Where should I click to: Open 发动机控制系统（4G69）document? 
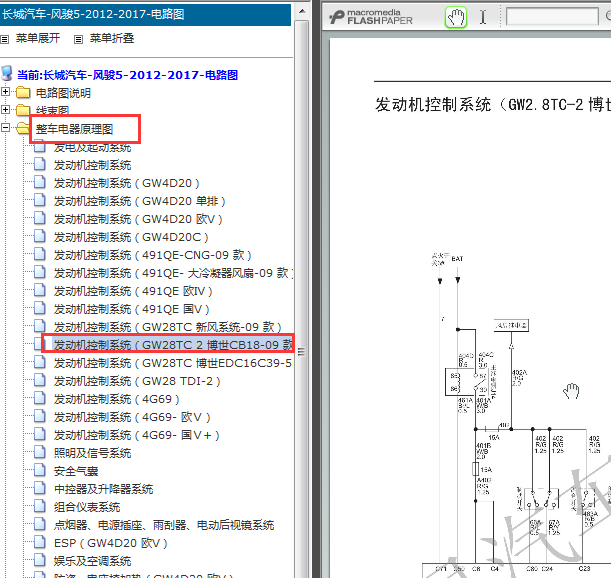pyautogui.click(x=117, y=399)
